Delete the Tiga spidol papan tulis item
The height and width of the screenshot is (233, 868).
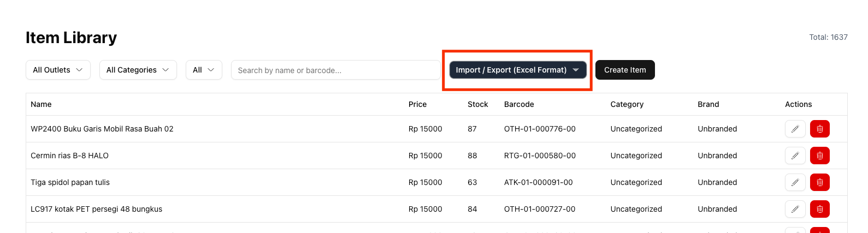point(819,182)
